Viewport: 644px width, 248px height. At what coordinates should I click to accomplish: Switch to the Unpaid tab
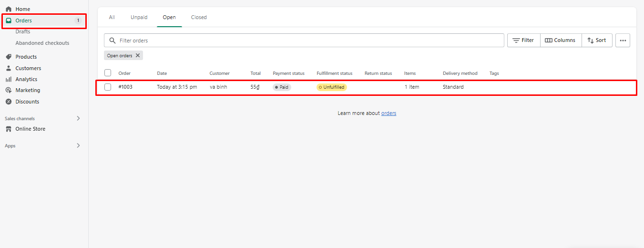click(x=139, y=17)
